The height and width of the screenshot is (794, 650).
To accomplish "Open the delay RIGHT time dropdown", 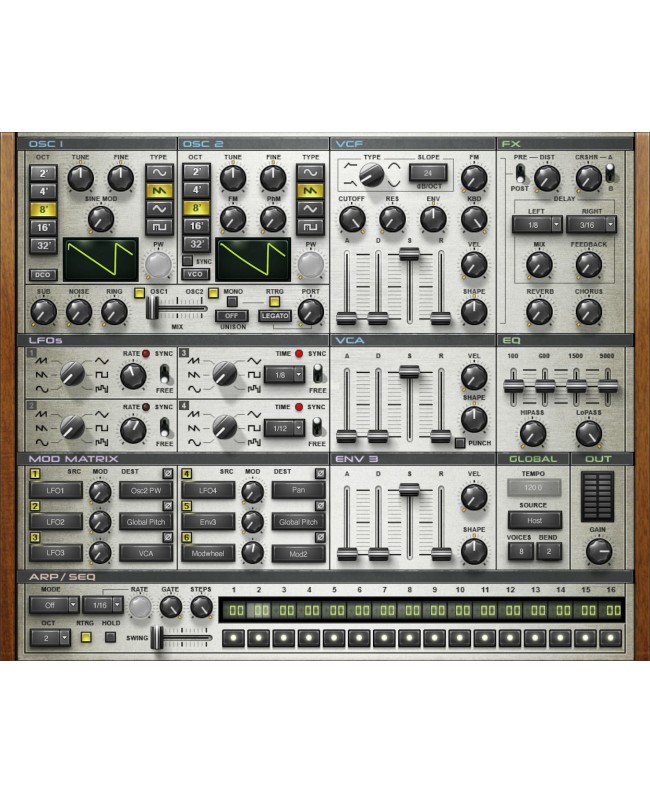I will 591,224.
